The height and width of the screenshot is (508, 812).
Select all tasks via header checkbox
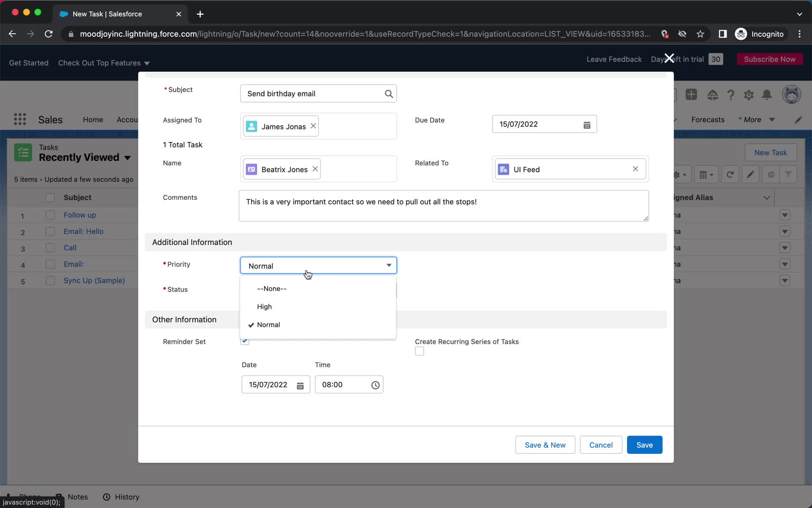click(50, 198)
